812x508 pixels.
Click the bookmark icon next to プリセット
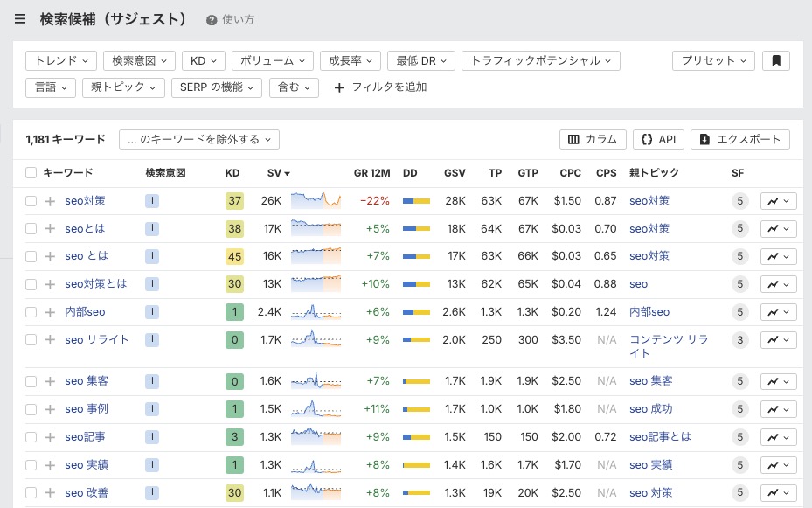(775, 60)
